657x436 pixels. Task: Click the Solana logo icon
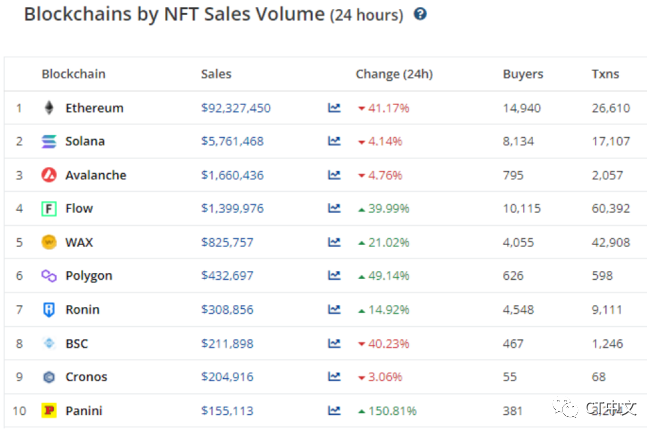tap(49, 141)
